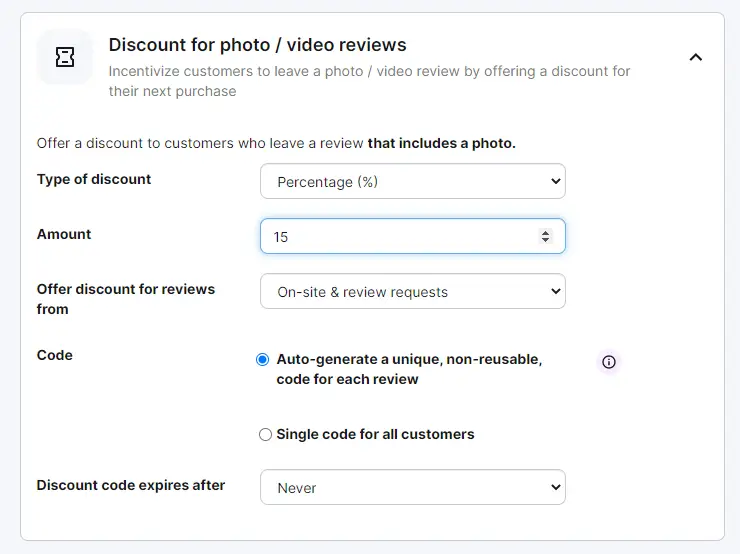Collapse the photo/video reviews discount section
Image resolution: width=740 pixels, height=554 pixels.
(x=696, y=58)
